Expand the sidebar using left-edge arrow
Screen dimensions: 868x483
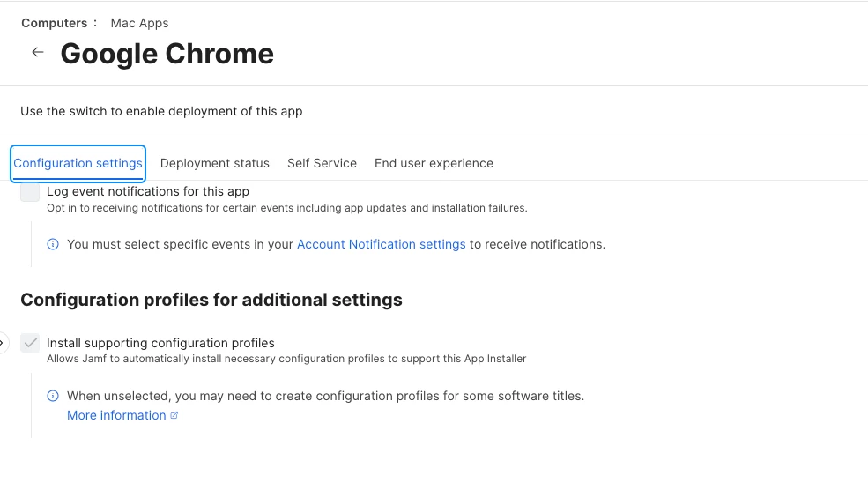(3, 342)
